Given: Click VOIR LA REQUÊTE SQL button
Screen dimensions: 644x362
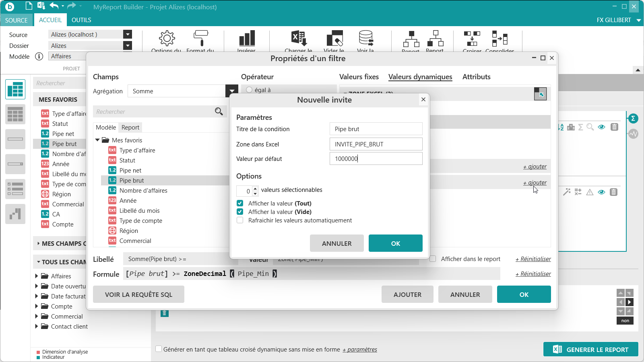Looking at the screenshot, I should [138, 294].
